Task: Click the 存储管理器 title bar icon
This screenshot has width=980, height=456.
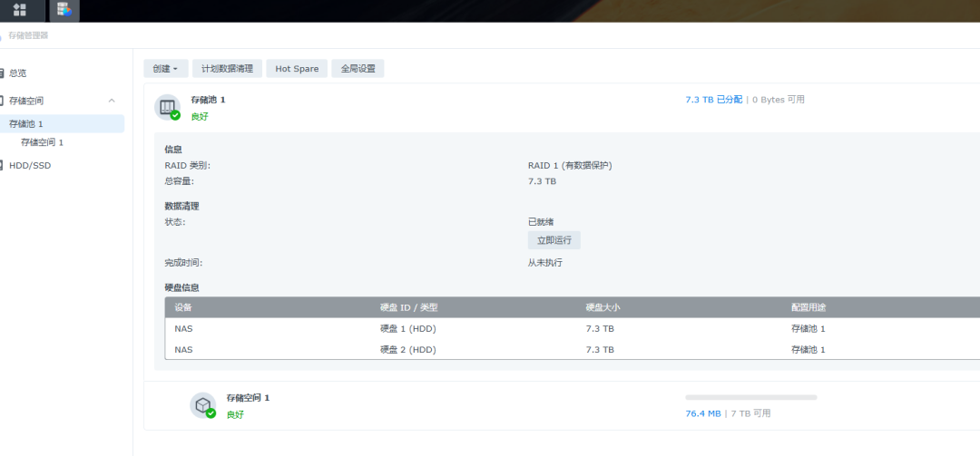Action: (3, 35)
